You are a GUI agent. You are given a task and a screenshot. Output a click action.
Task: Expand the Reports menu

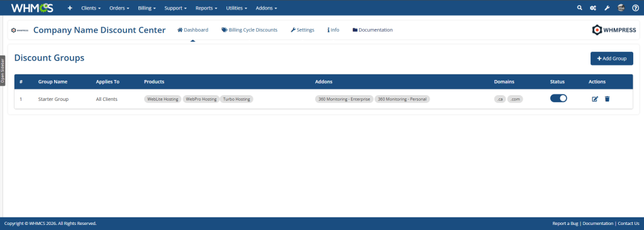tap(206, 8)
